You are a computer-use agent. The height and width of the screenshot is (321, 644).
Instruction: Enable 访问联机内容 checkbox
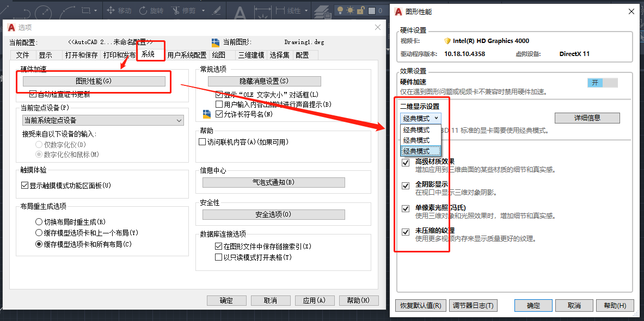click(203, 142)
